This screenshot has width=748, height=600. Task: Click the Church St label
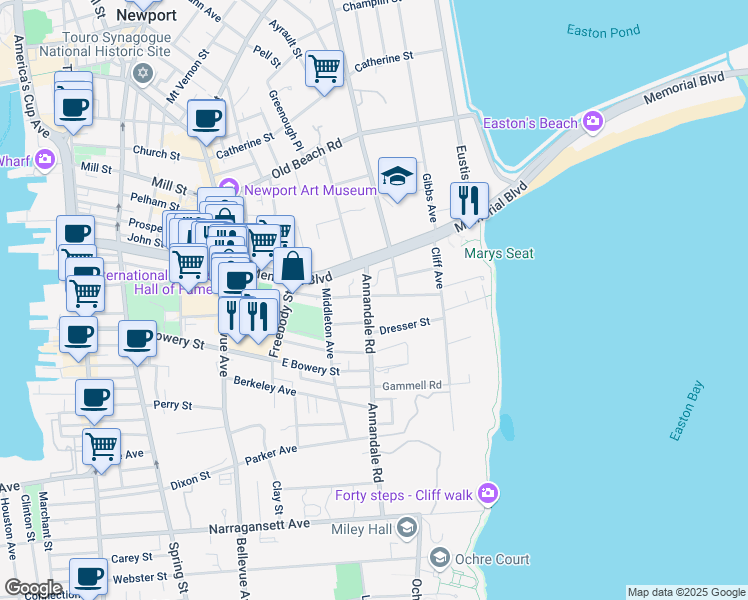pos(156,153)
